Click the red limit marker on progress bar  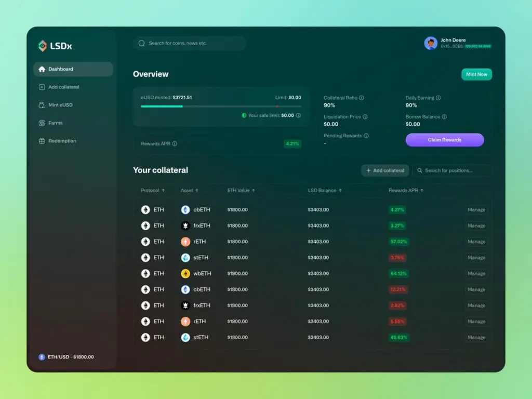[x=277, y=106]
